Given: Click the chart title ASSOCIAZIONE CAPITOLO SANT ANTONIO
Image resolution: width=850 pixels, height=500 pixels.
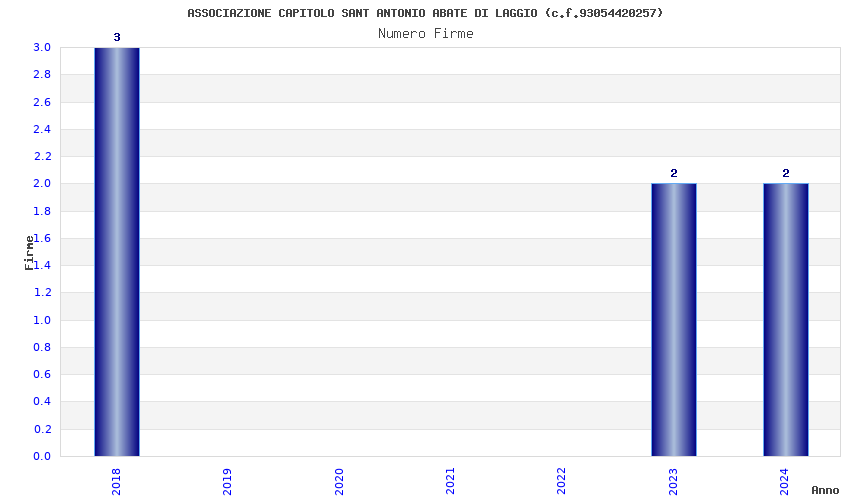Looking at the screenshot, I should 425,13.
